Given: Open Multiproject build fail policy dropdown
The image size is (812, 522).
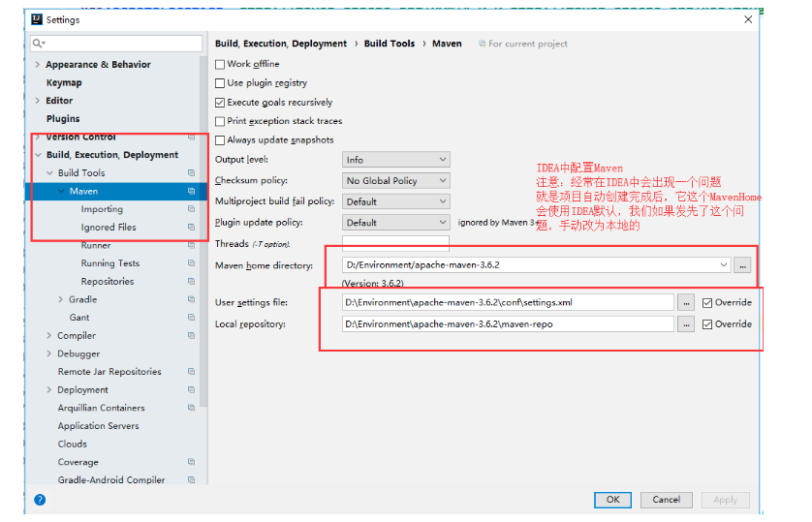Looking at the screenshot, I should pos(395,201).
